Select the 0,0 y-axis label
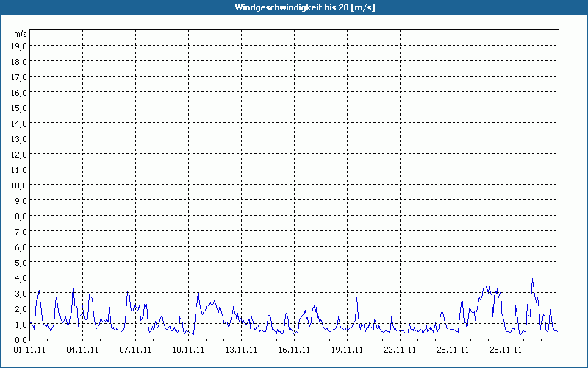588x368 pixels. coord(21,340)
